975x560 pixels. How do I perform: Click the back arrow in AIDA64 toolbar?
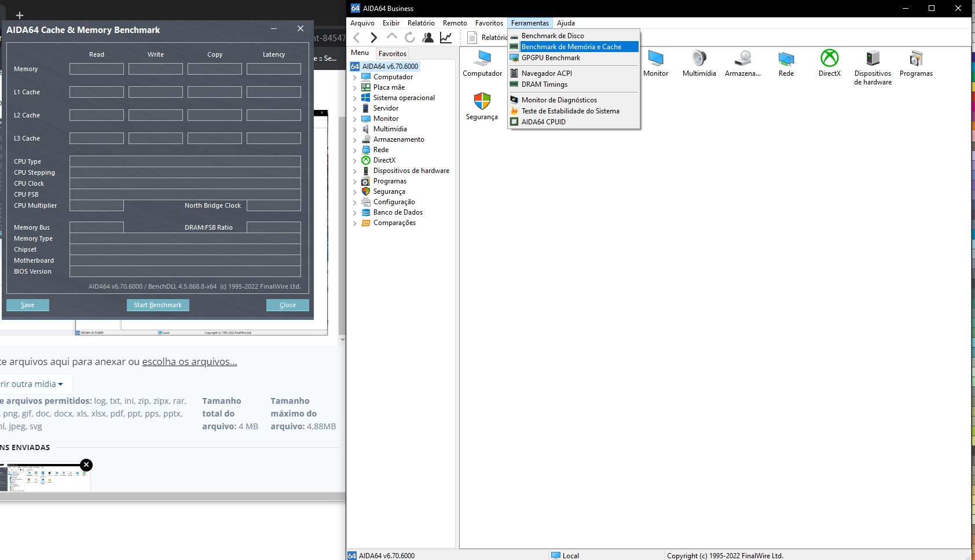coord(357,38)
